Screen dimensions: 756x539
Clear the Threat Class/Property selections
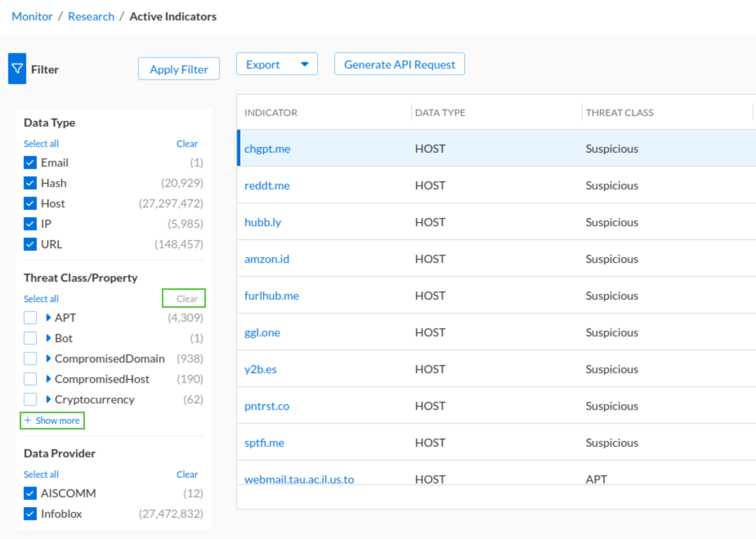click(x=187, y=298)
